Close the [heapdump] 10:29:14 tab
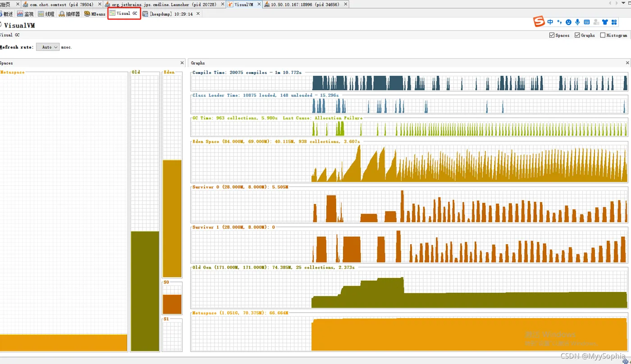Image resolution: width=631 pixels, height=364 pixels. click(197, 14)
